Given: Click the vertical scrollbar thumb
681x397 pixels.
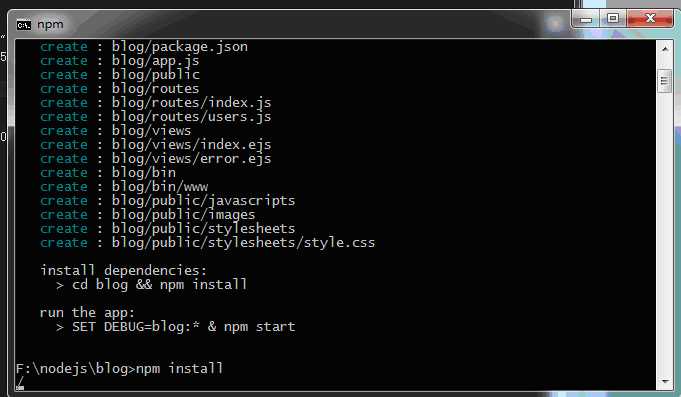Looking at the screenshot, I should click(x=664, y=81).
